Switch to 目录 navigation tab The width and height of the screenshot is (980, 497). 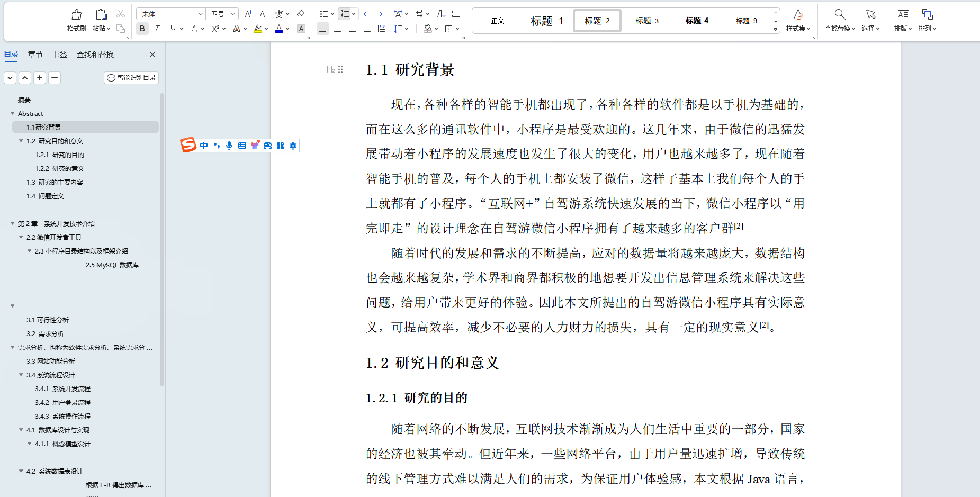(12, 55)
